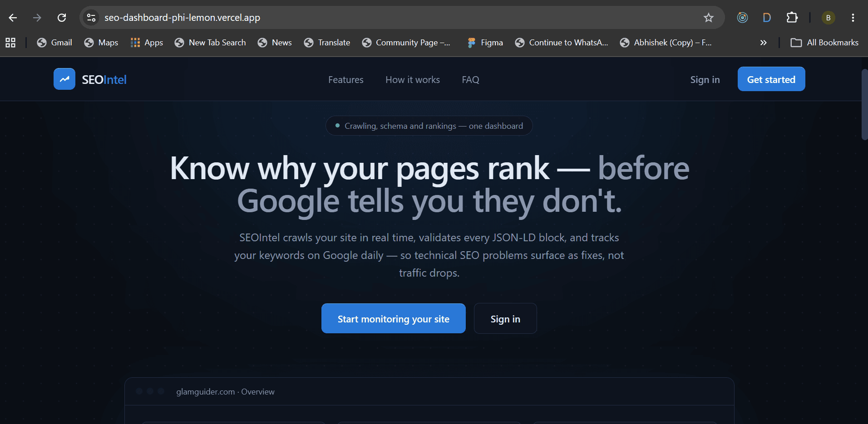The width and height of the screenshot is (868, 424).
Task: Open the News bookmark
Action: pos(275,43)
